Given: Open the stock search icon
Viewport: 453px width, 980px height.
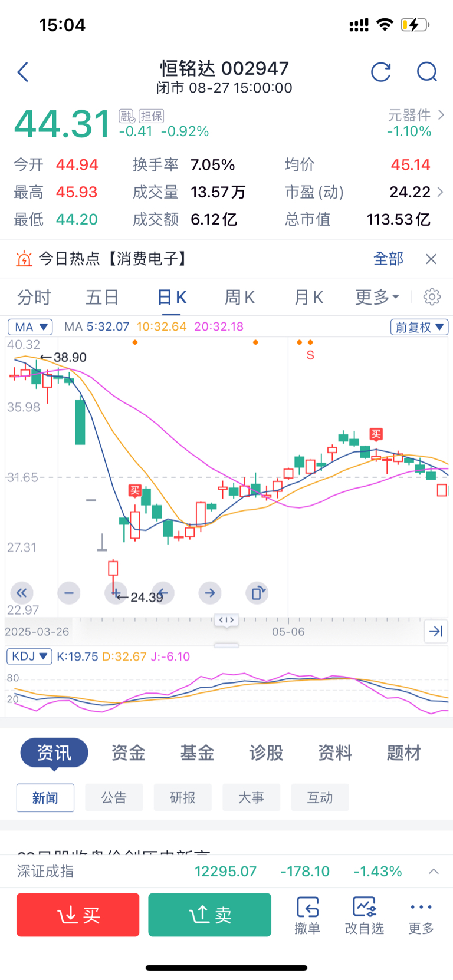Looking at the screenshot, I should click(426, 72).
